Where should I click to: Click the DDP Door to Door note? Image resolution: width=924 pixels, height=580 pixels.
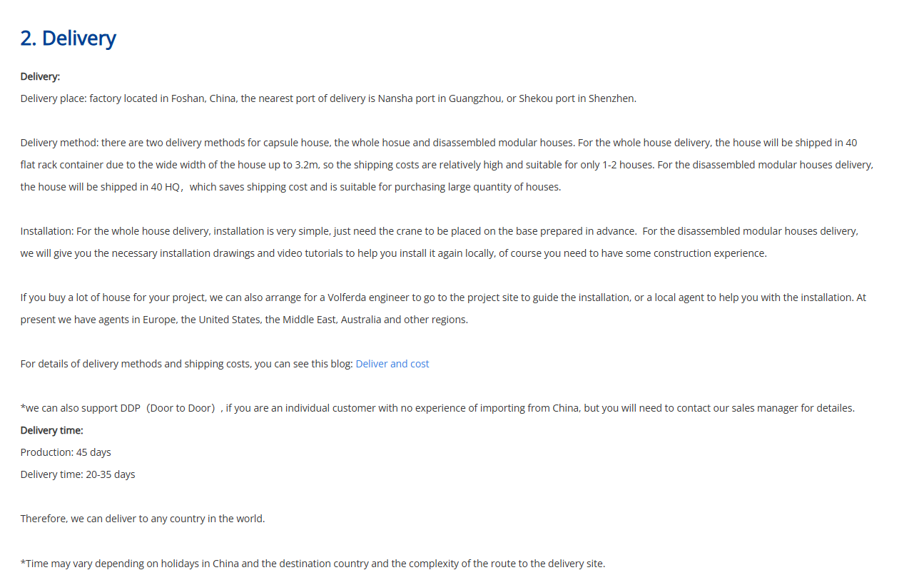(437, 408)
